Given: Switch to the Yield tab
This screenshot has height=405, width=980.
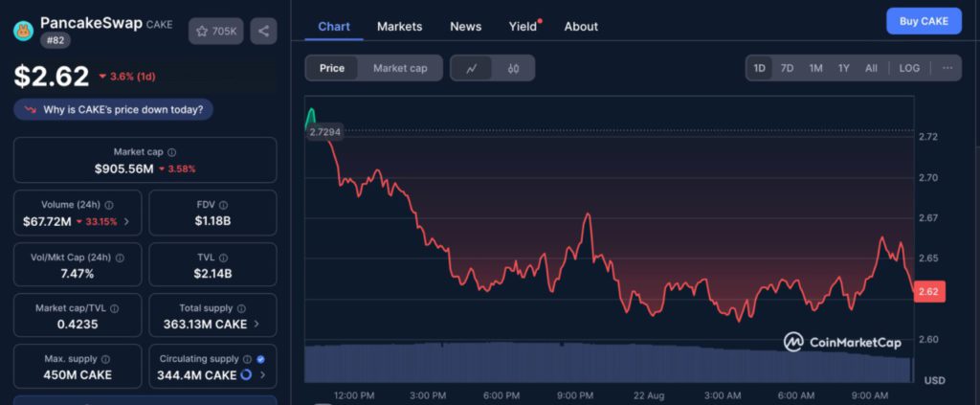Looking at the screenshot, I should [523, 26].
